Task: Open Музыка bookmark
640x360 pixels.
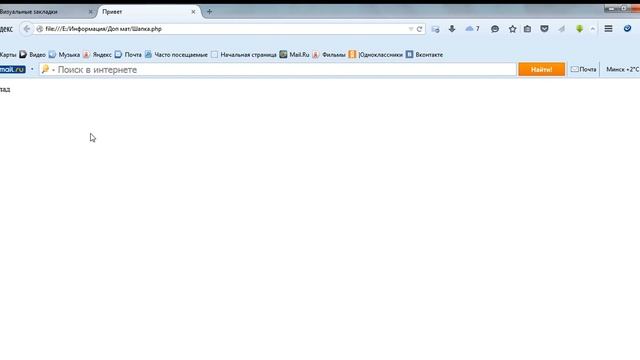Action: point(64,55)
